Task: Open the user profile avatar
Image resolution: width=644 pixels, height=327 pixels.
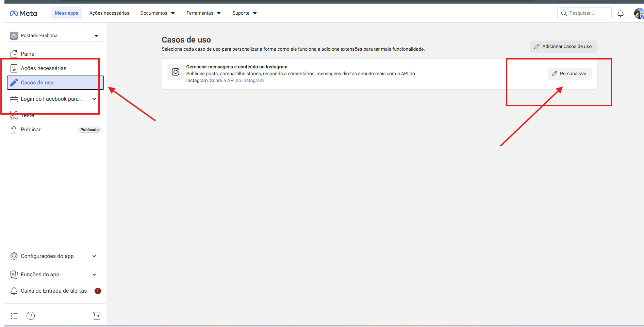Action: pos(639,13)
